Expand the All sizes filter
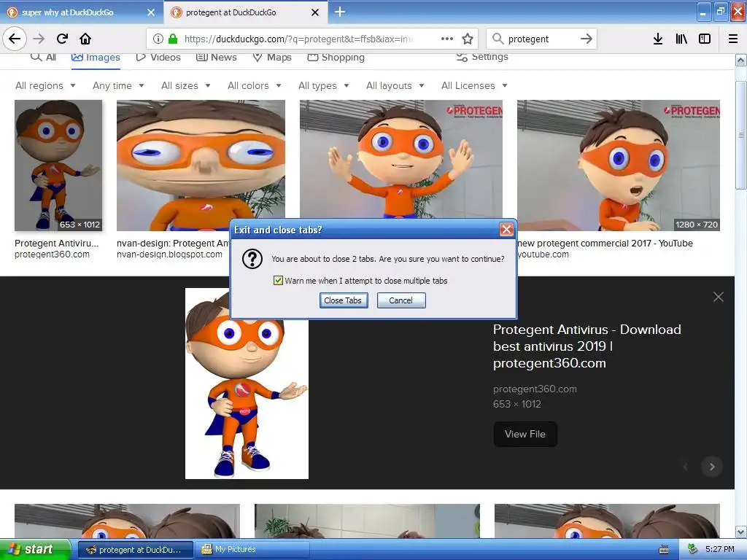 186,86
